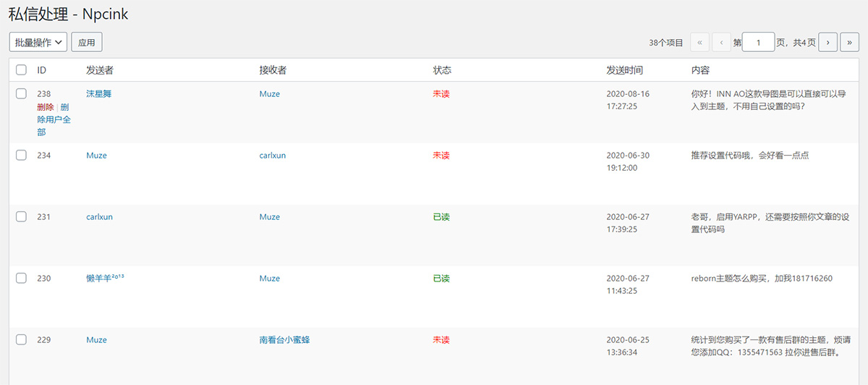Click the 状态 column header

click(442, 70)
